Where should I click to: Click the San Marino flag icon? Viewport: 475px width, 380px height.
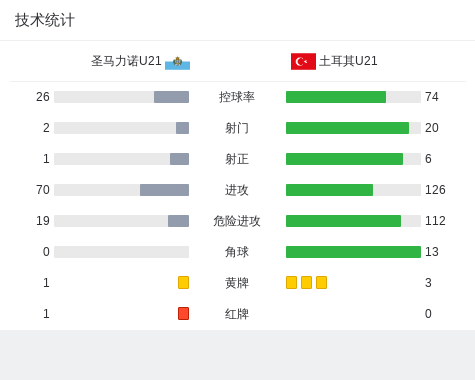pos(177,62)
